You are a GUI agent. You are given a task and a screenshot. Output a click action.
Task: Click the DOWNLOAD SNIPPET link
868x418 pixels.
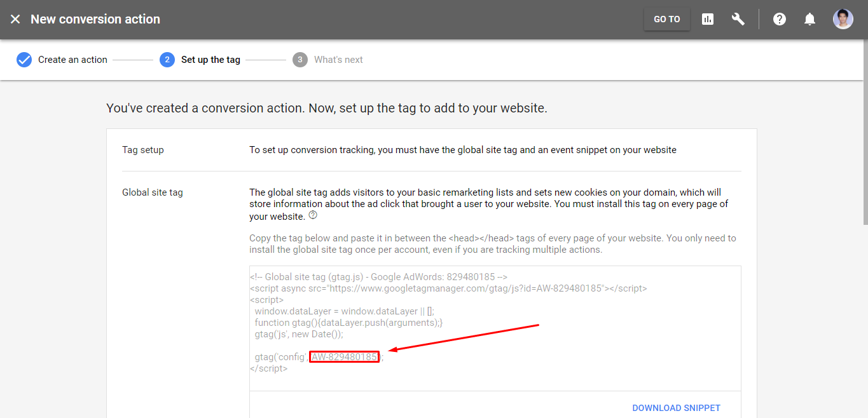676,408
